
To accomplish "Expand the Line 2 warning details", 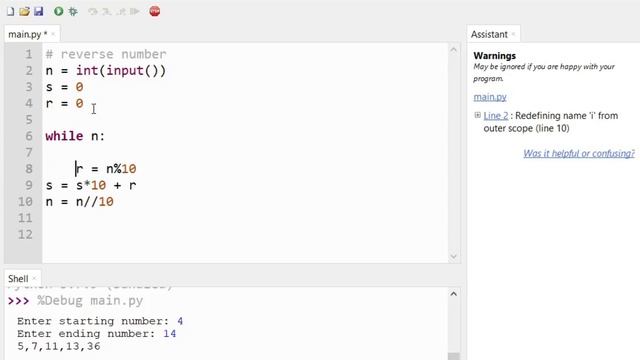I will (478, 115).
